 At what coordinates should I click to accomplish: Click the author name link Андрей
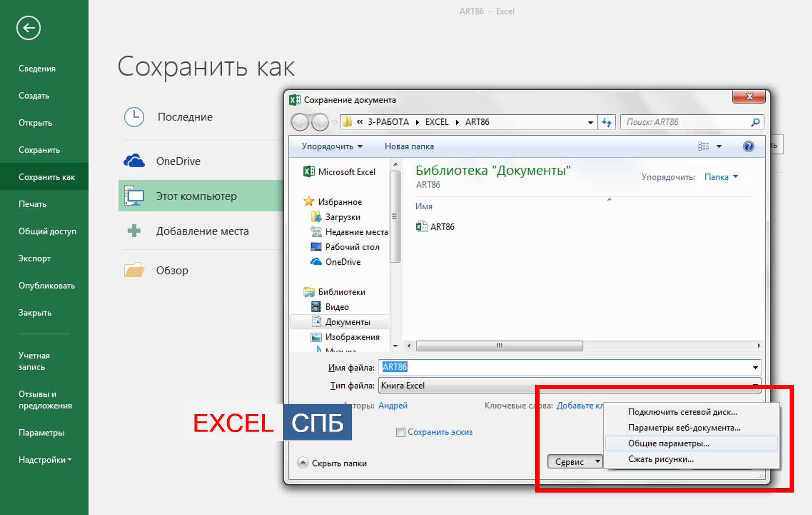(393, 405)
